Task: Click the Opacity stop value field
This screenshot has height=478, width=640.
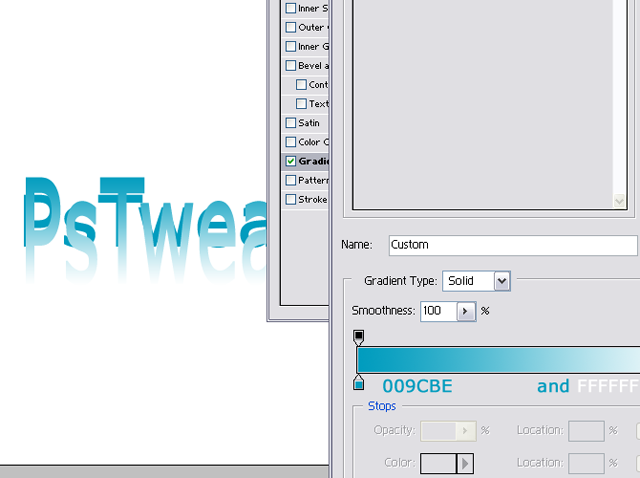Action: [438, 431]
